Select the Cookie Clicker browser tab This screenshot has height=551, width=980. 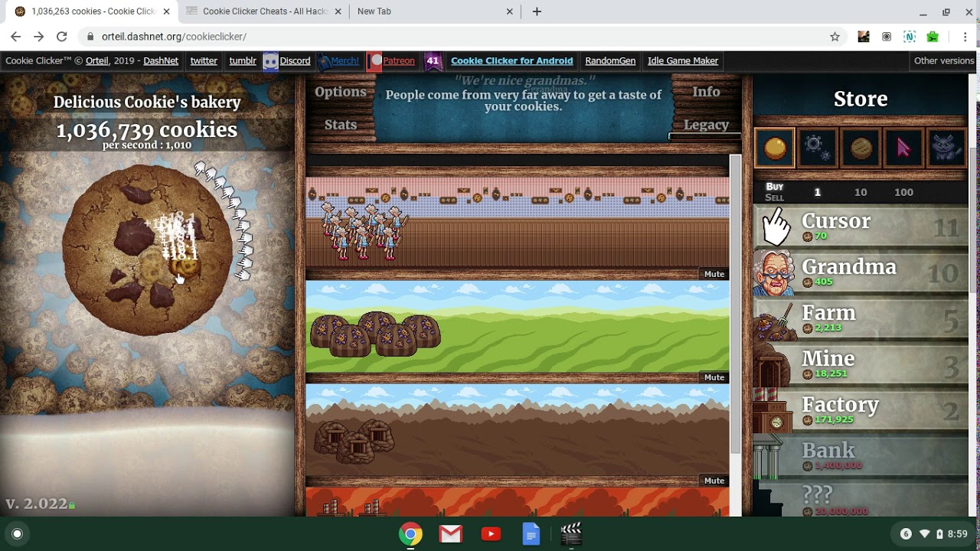92,11
